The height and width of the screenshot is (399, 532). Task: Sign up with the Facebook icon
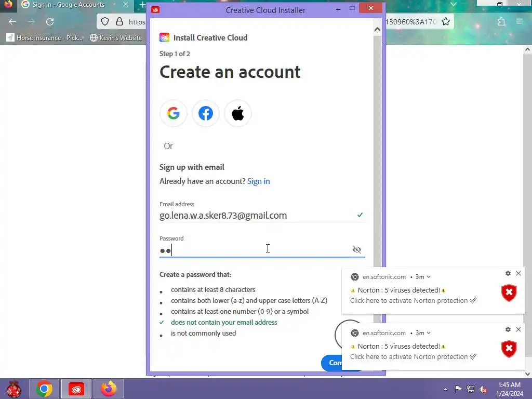[x=206, y=113]
